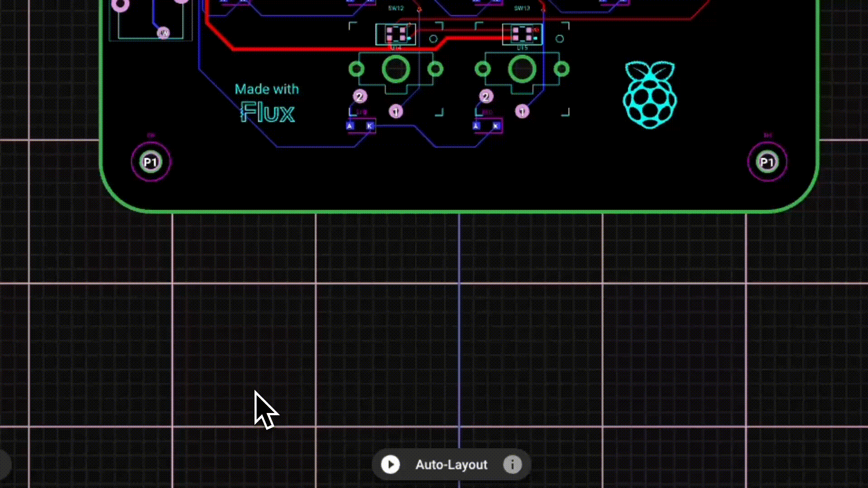868x488 pixels.
Task: Click the U14 LED footprint
Action: pos(396,33)
